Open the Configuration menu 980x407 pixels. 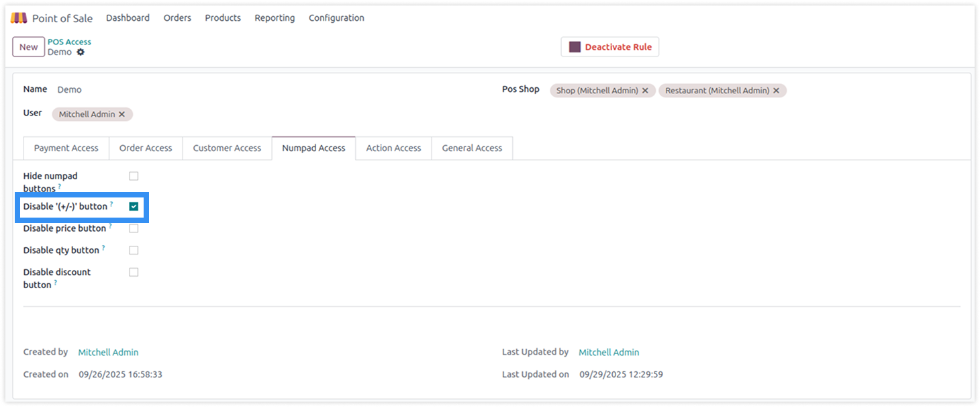click(336, 18)
